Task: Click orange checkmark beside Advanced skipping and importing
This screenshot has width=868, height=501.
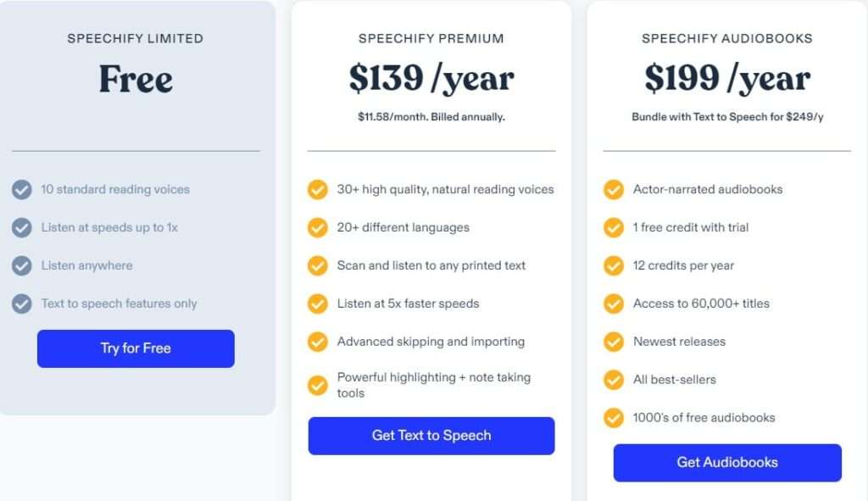Action: [318, 342]
